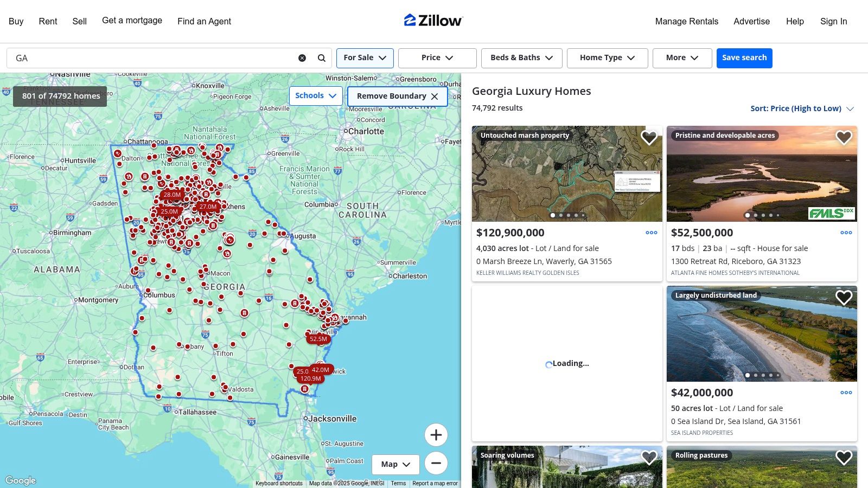Click inside the GA search field
This screenshot has height=488, width=868.
tap(155, 58)
